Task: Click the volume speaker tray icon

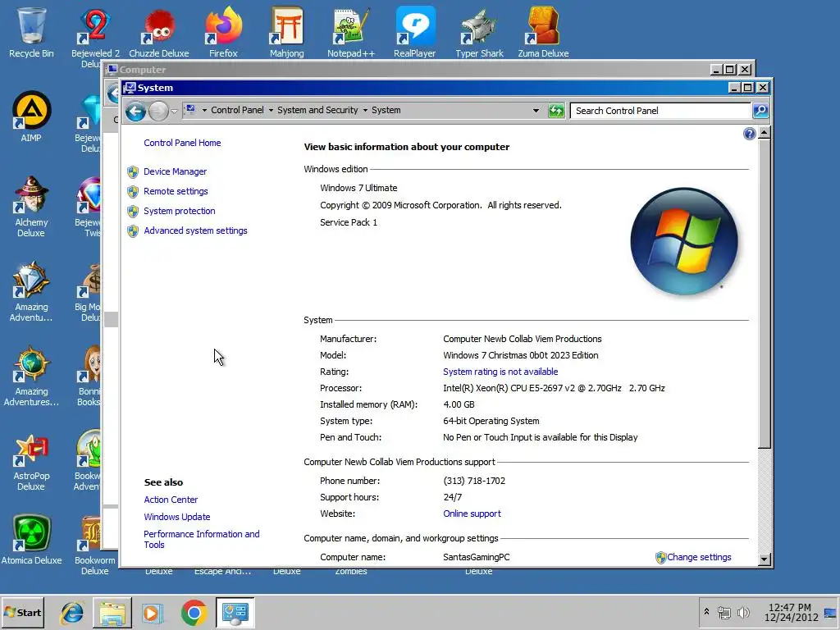Action: pyautogui.click(x=743, y=612)
